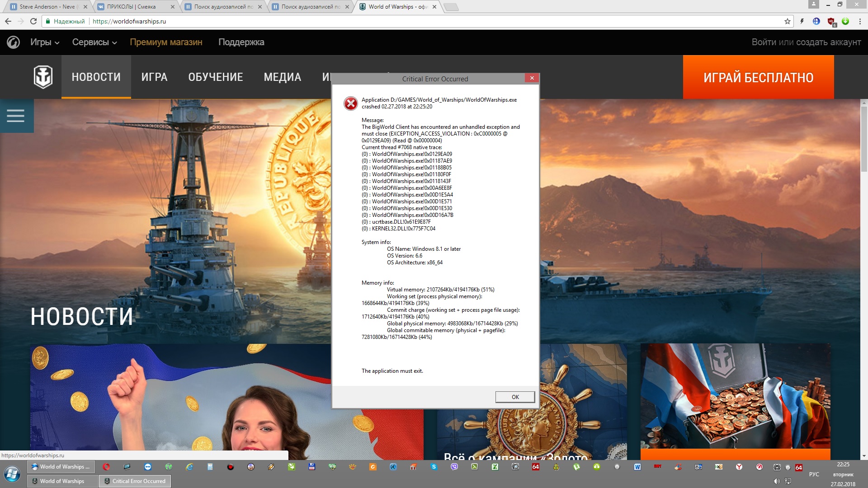Expand the Сервисы dropdown
The height and width of the screenshot is (488, 868).
click(94, 42)
